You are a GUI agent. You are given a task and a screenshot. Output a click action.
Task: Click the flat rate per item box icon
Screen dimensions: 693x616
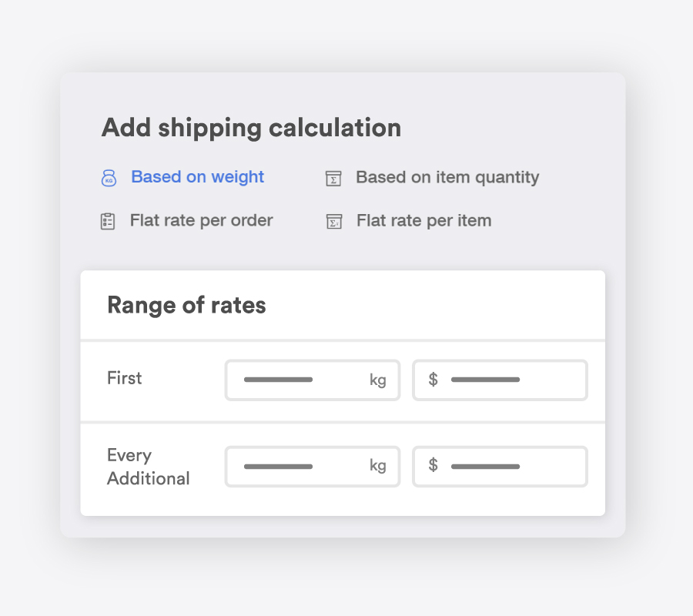[x=334, y=222]
